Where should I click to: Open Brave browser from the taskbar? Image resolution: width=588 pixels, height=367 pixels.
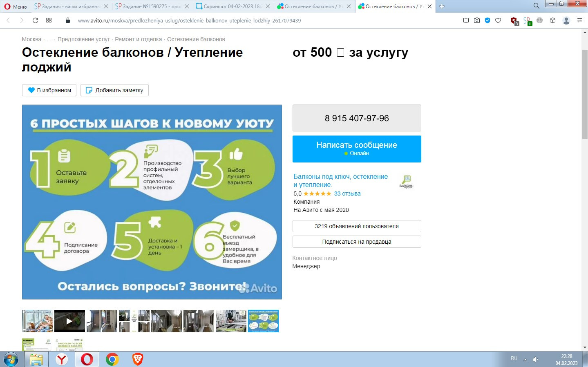point(138,359)
